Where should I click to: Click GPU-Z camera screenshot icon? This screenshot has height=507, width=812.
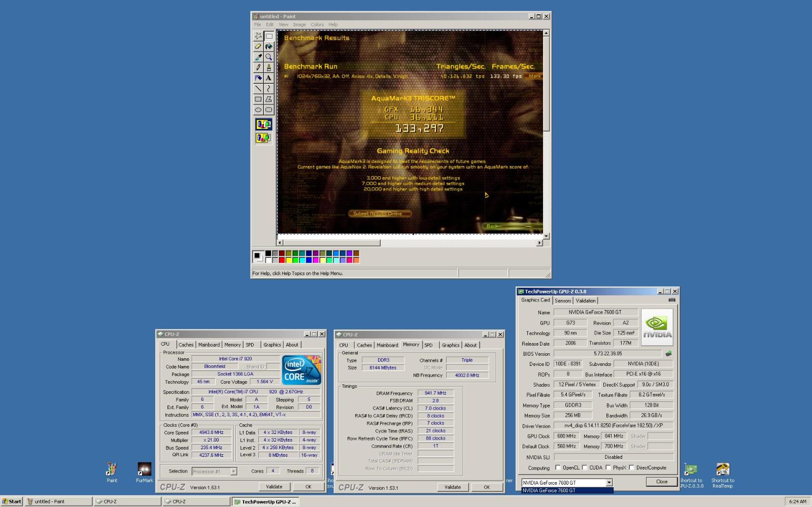(671, 300)
